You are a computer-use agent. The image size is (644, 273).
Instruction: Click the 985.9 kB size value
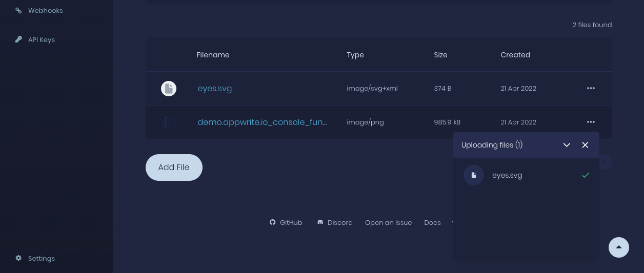pyautogui.click(x=447, y=122)
